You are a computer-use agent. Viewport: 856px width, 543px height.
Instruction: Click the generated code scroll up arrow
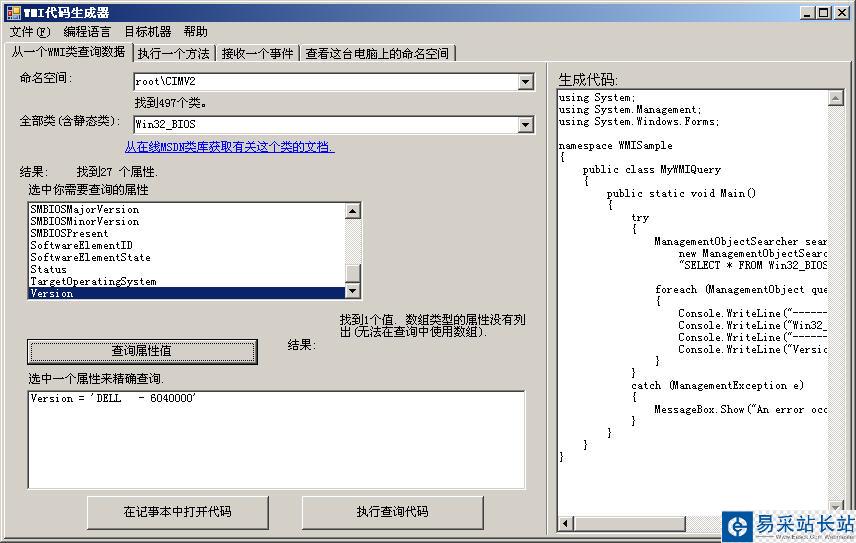click(x=835, y=98)
